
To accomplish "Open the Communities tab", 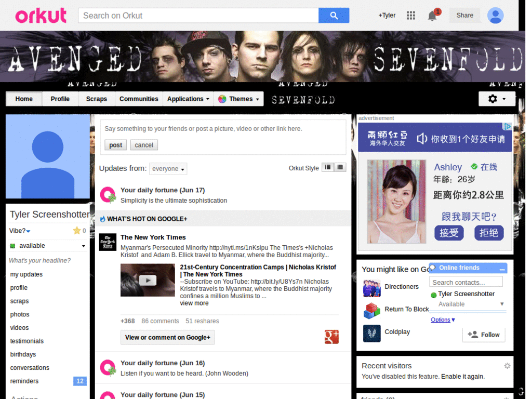I will coord(139,99).
